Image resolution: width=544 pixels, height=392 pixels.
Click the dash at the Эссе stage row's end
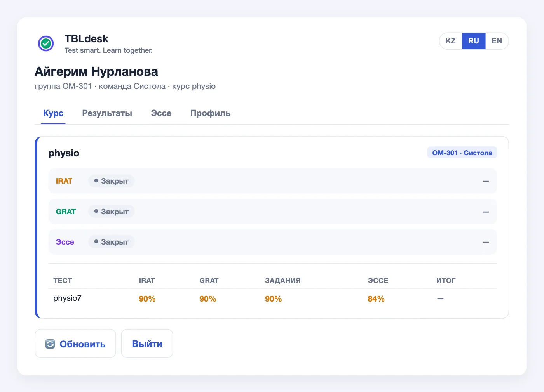pyautogui.click(x=486, y=242)
